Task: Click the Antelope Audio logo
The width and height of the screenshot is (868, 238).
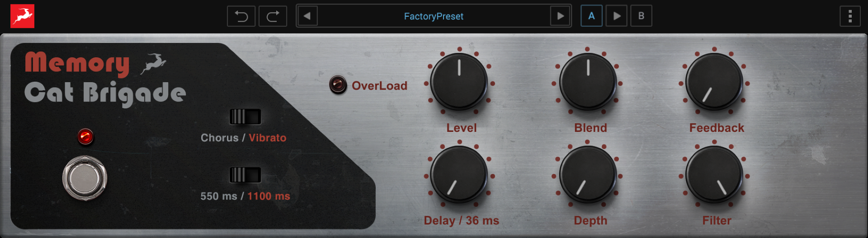Action: [23, 16]
